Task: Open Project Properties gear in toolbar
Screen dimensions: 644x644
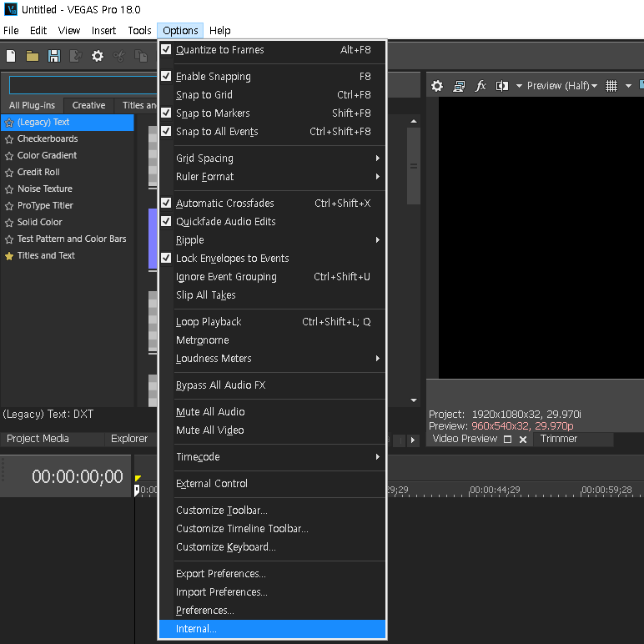Action: [x=98, y=56]
